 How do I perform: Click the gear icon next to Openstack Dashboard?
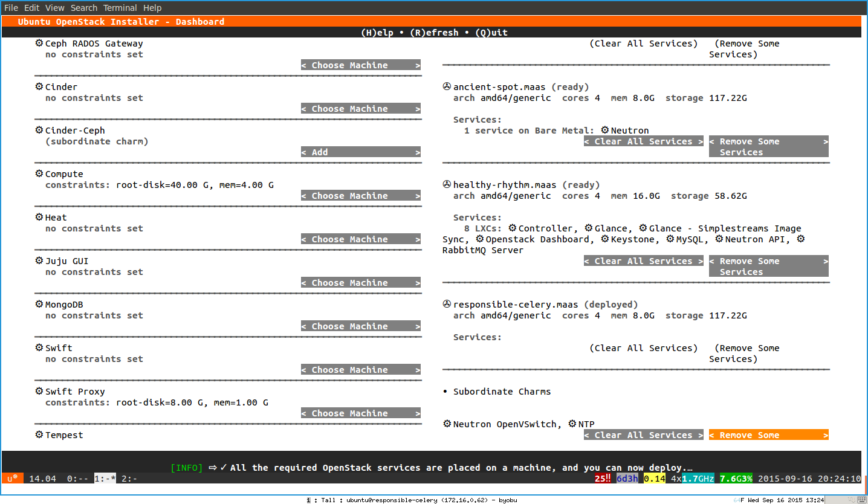(480, 239)
